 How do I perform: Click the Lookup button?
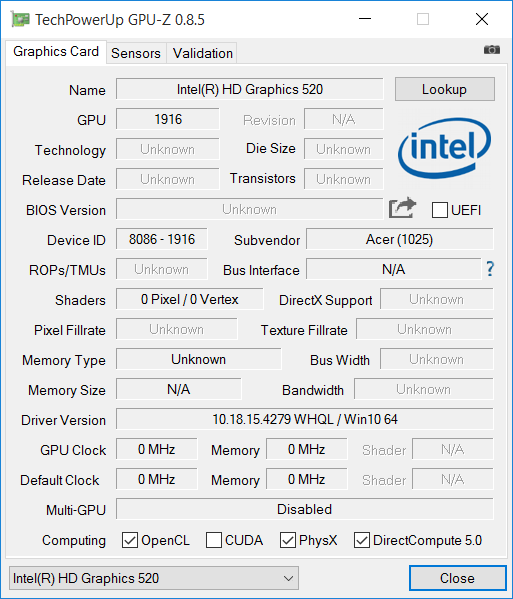click(445, 89)
